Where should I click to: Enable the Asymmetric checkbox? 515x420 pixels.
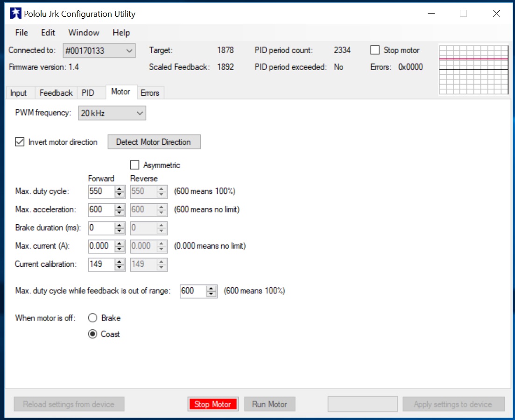(x=134, y=164)
